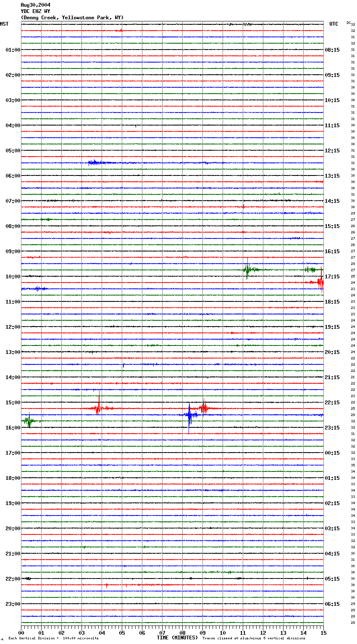Screen dimensions: 357x644
Task: Click the 17:15 UTC row label
Action: tap(332, 277)
